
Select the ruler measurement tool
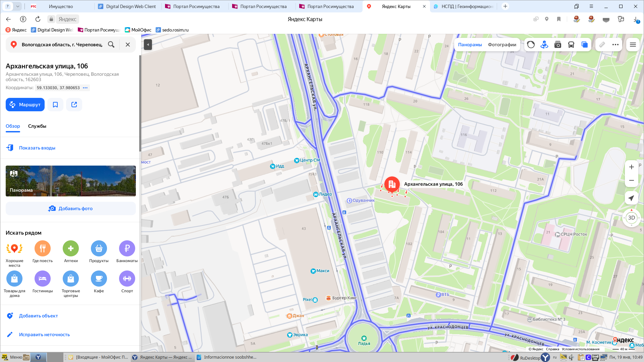[602, 45]
